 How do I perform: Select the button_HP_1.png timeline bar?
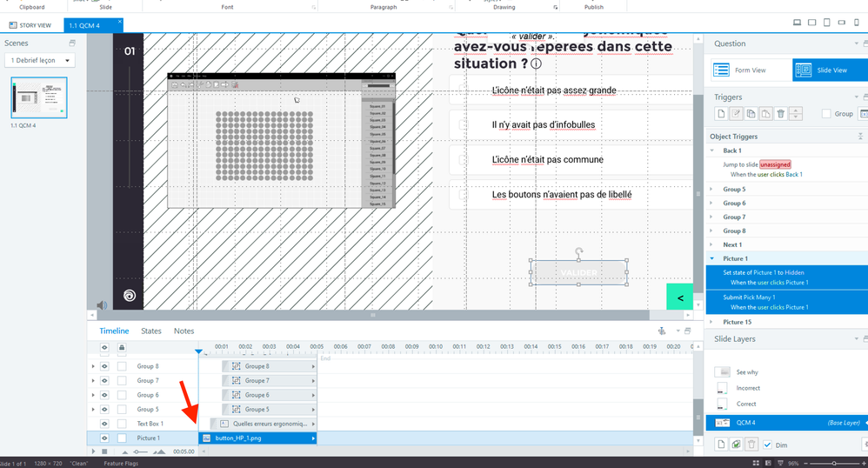click(258, 438)
